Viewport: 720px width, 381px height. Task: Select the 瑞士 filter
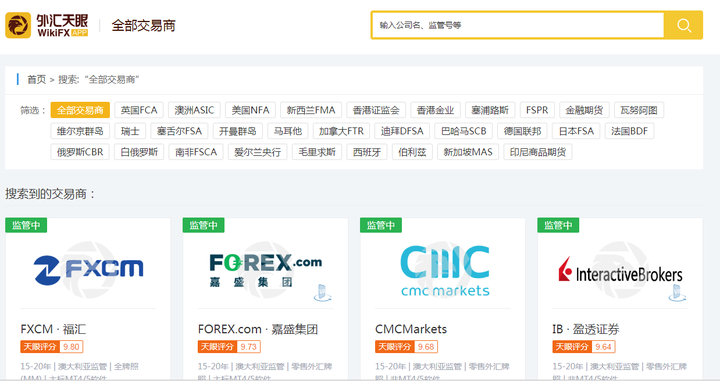(x=130, y=131)
